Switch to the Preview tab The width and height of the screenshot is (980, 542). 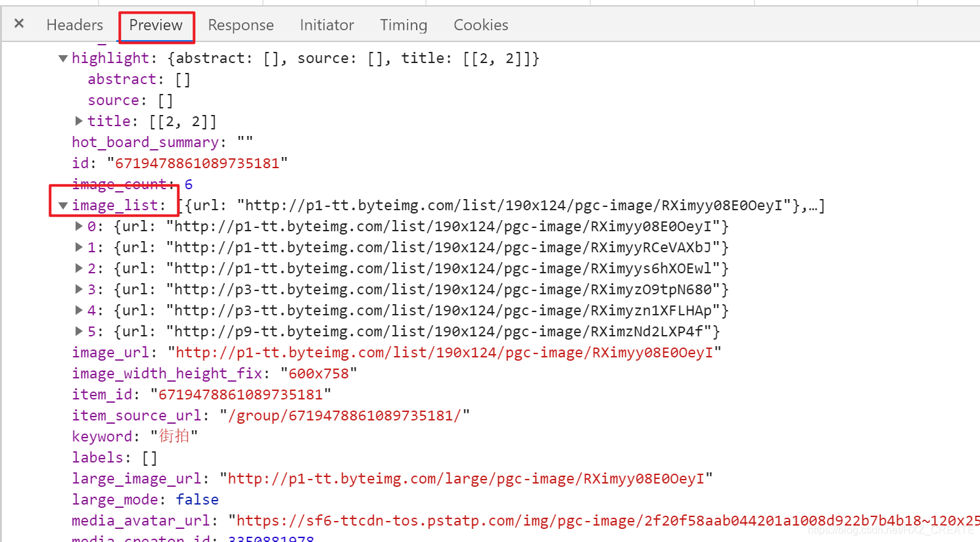pos(156,25)
